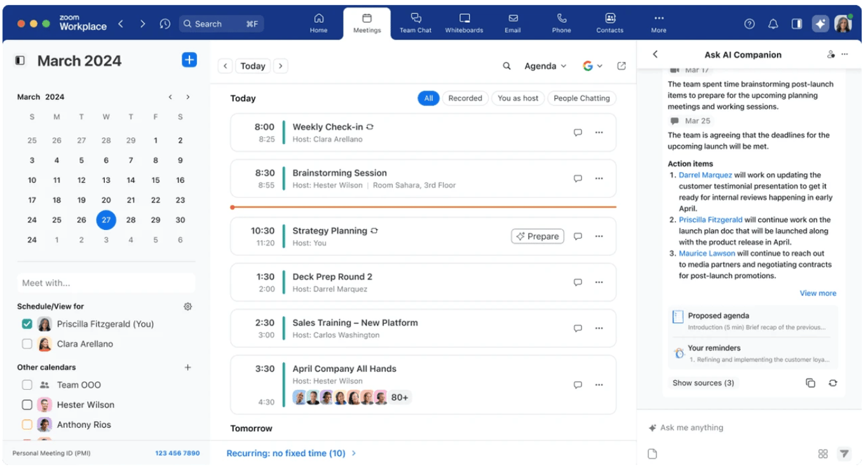This screenshot has height=475, width=868.
Task: Go to the previous day in agenda
Action: point(225,66)
